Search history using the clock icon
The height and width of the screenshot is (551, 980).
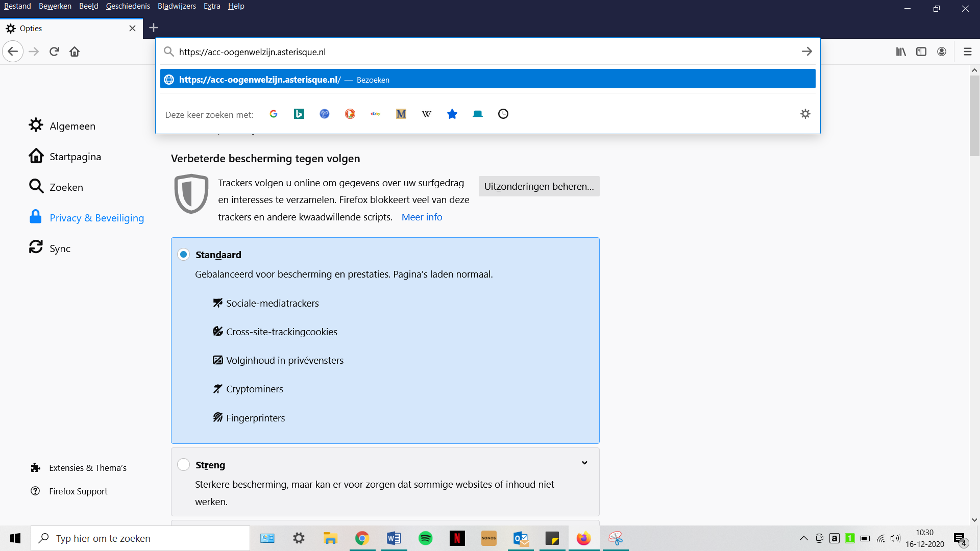(x=503, y=114)
